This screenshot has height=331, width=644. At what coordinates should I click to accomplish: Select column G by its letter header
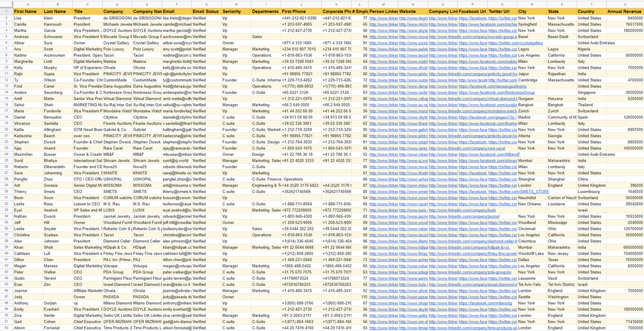206,4
